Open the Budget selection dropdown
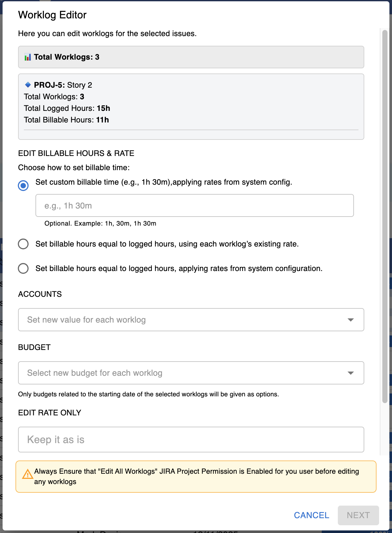 point(191,373)
